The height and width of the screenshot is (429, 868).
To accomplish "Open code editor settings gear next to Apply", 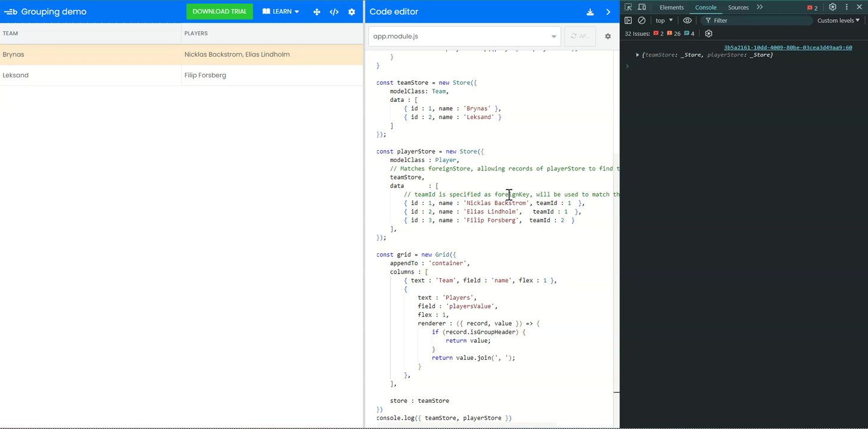I will pos(608,36).
